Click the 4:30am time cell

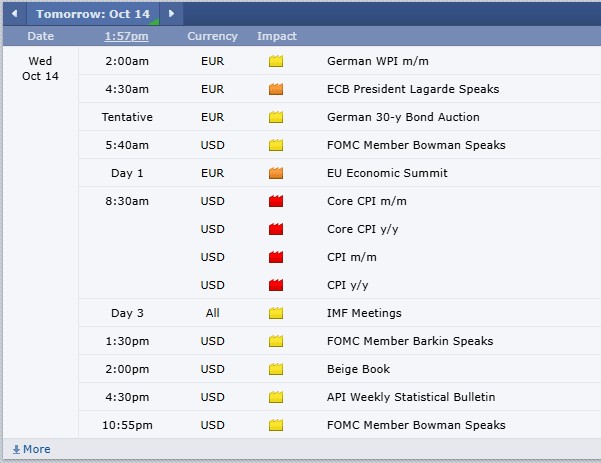tap(127, 89)
